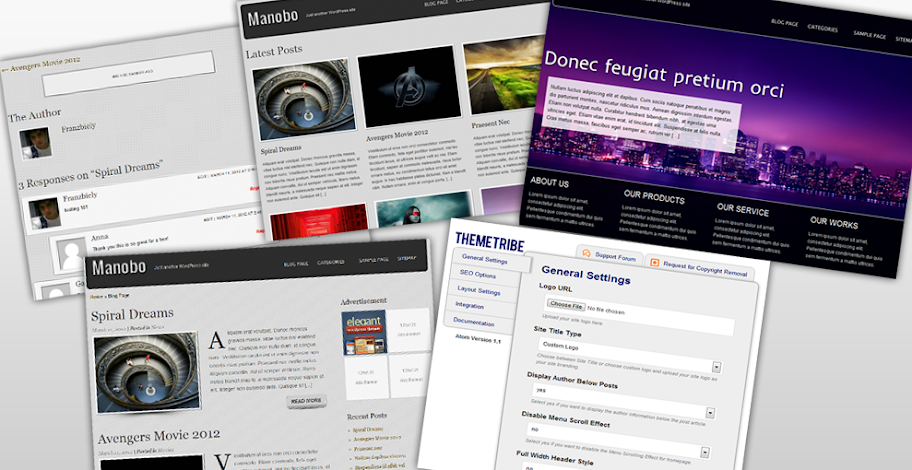Open the red curtain thumbnail in Latest Posts
This screenshot has height=470, width=912.
coord(319,222)
